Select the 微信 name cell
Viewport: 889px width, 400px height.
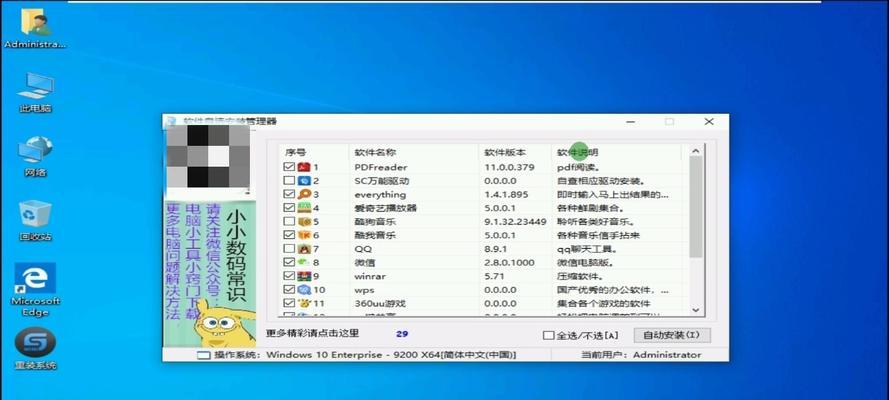tap(365, 262)
